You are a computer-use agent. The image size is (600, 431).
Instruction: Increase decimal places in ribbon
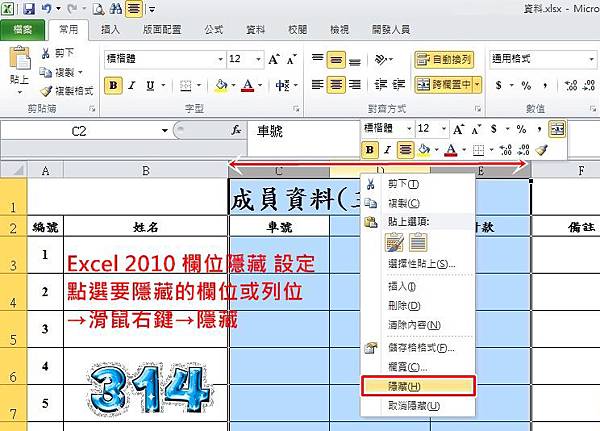coord(570,85)
